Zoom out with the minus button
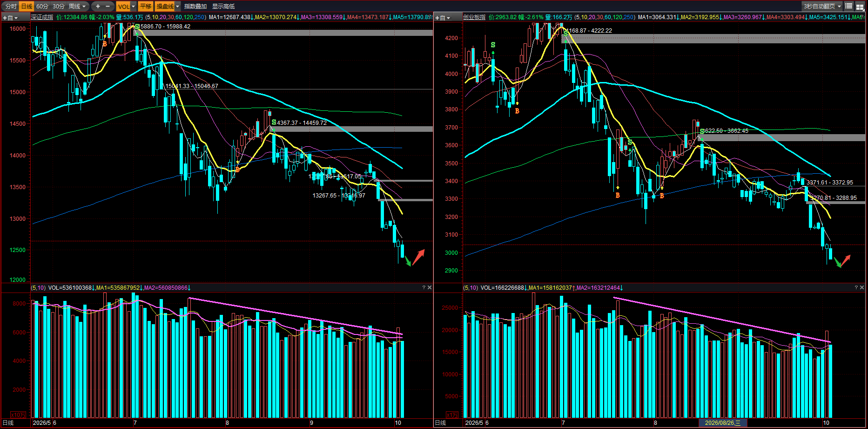The image size is (868, 429). pos(108,6)
